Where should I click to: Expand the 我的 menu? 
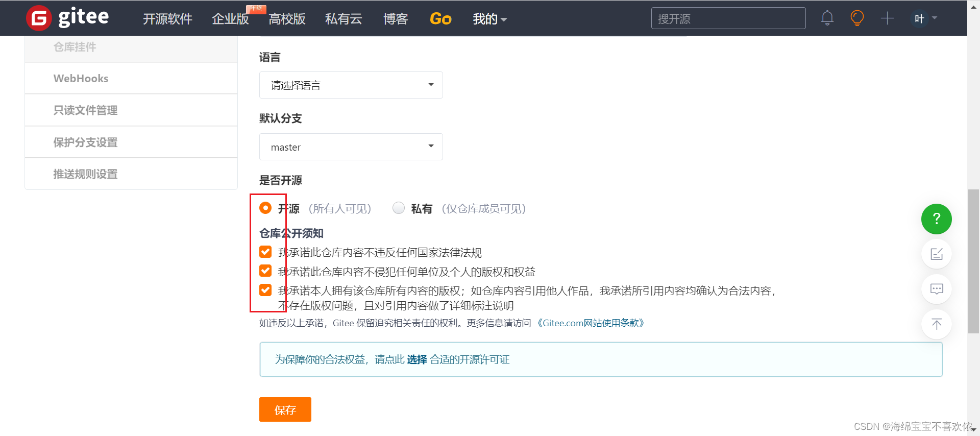[x=489, y=19]
